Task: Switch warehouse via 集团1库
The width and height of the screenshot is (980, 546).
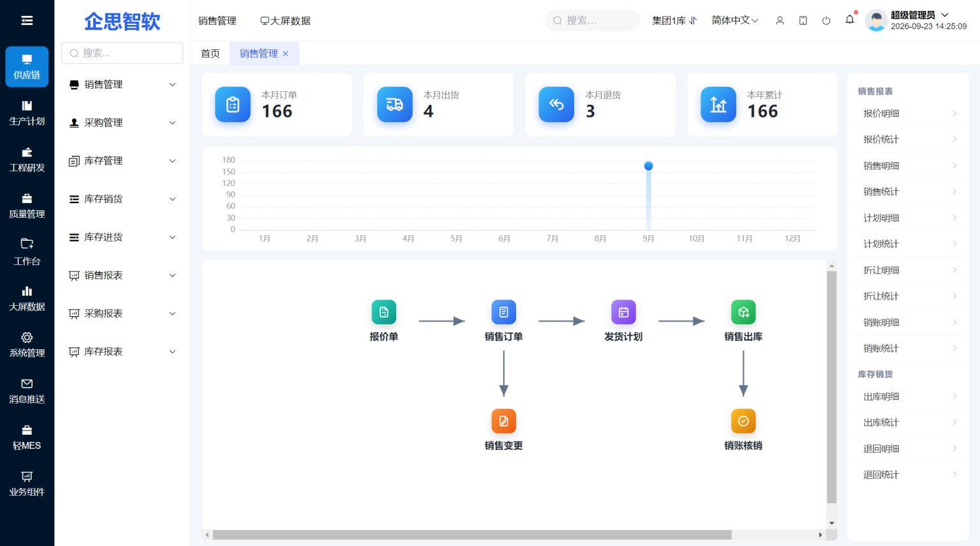Action: [674, 20]
